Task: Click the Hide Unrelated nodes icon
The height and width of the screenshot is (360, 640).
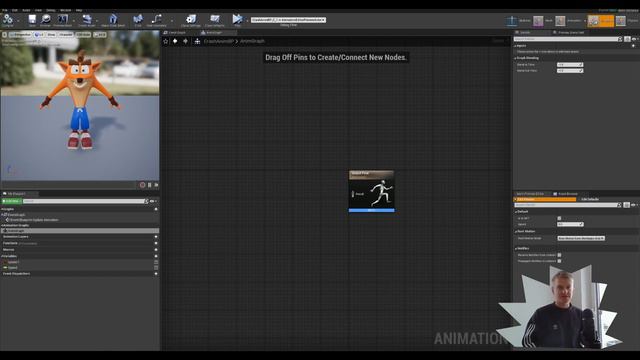Action: 157,19
